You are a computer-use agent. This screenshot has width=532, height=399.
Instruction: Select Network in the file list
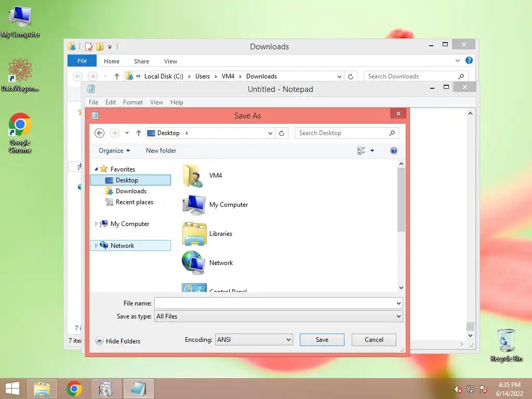pos(207,263)
